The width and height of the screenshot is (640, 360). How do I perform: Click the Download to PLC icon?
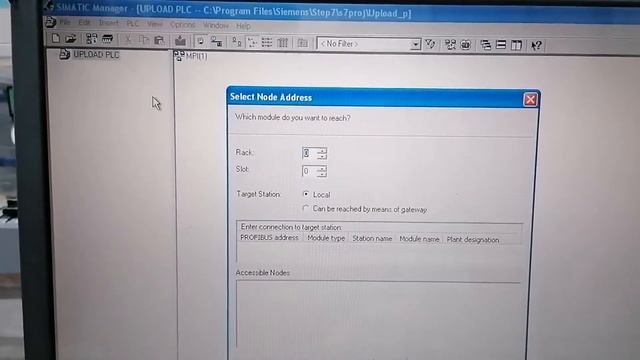[x=180, y=41]
